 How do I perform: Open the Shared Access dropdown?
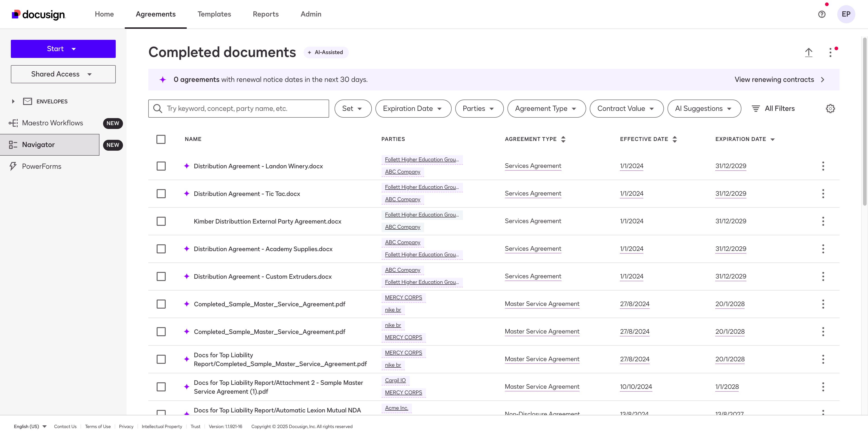(63, 74)
